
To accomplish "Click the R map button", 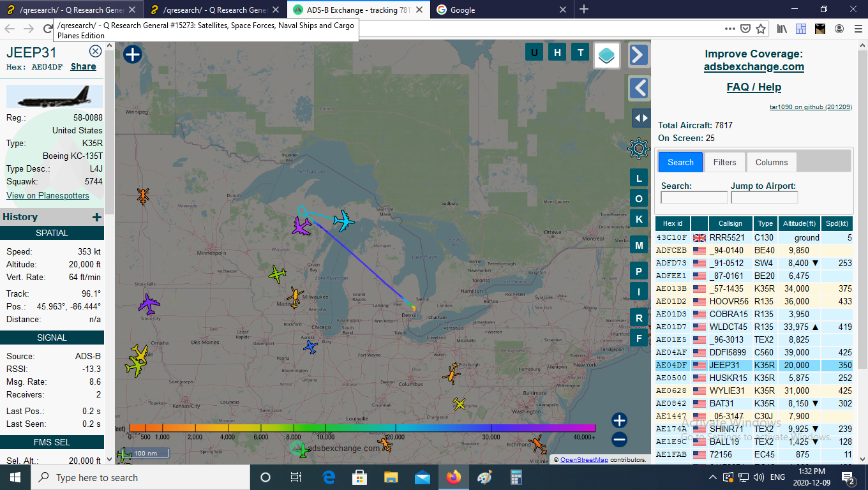I will (639, 318).
